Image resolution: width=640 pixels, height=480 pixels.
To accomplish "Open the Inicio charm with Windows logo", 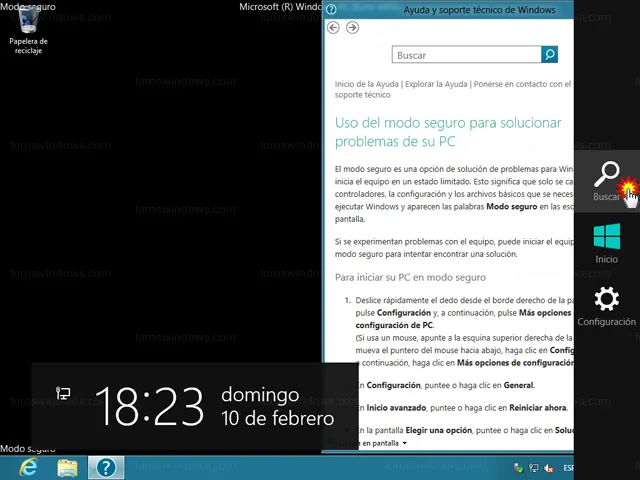I will tap(607, 243).
